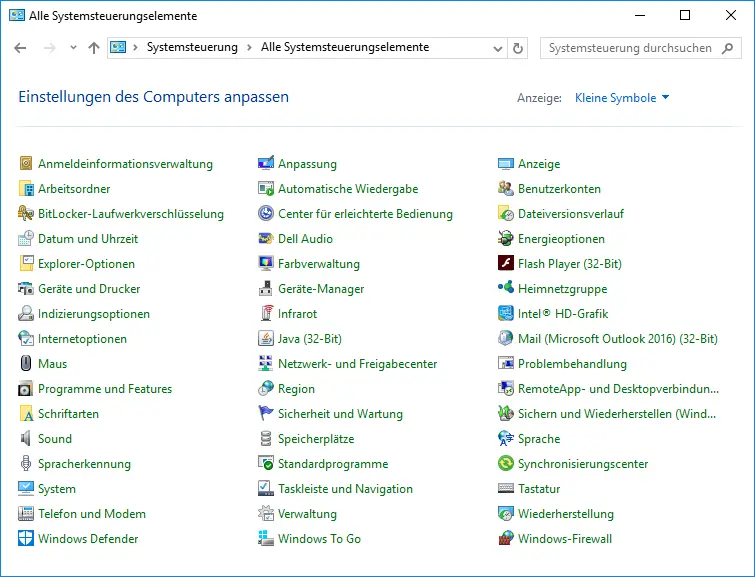This screenshot has width=755, height=577.
Task: Open the Indizierungsoptionen link
Action: [x=94, y=314]
